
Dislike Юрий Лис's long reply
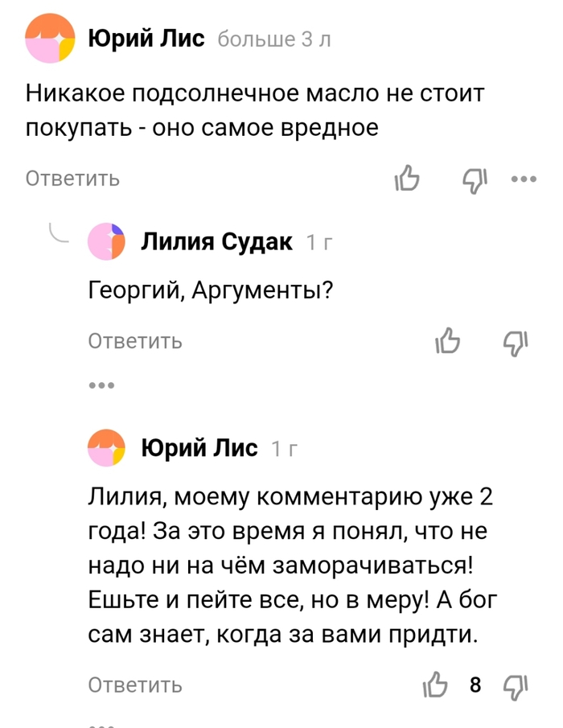pos(515,685)
